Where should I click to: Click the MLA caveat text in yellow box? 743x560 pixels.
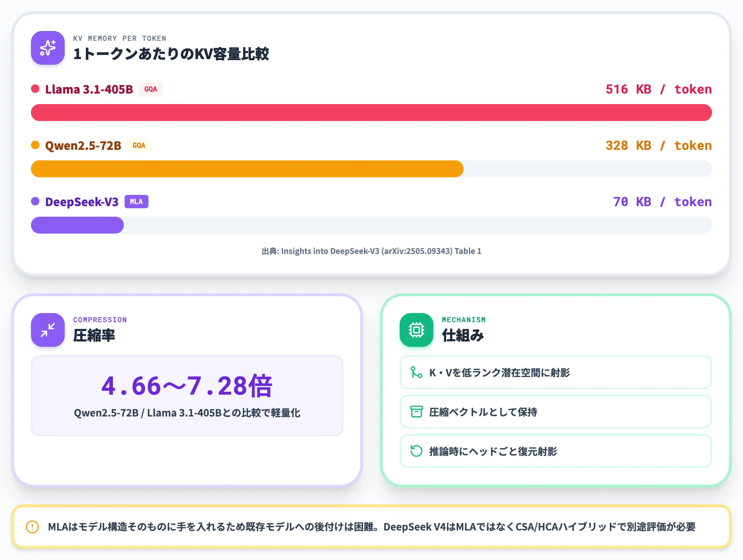[x=371, y=527]
